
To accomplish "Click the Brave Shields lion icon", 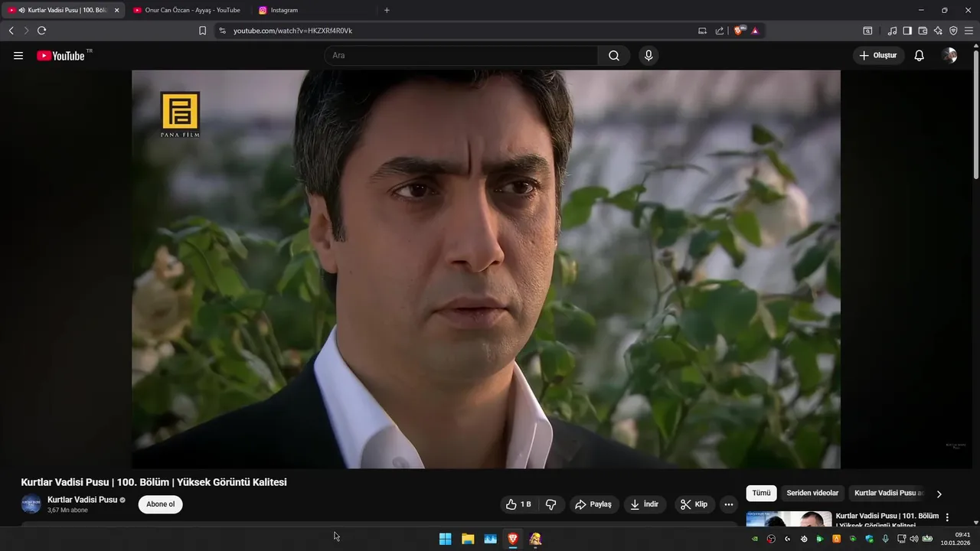I will 740,31.
